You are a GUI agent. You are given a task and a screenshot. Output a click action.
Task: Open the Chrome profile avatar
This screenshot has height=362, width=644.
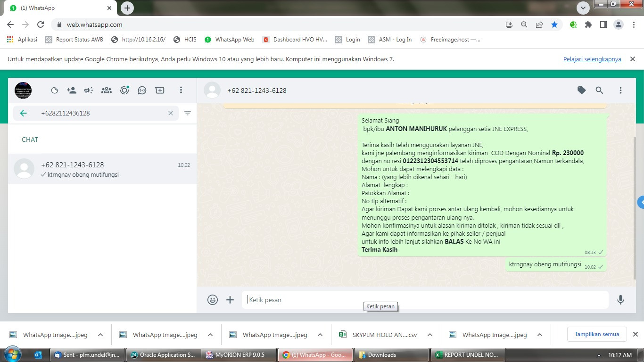pos(619,25)
